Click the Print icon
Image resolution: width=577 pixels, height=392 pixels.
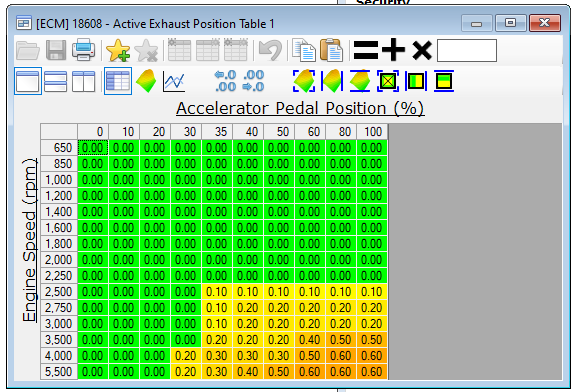(x=84, y=50)
